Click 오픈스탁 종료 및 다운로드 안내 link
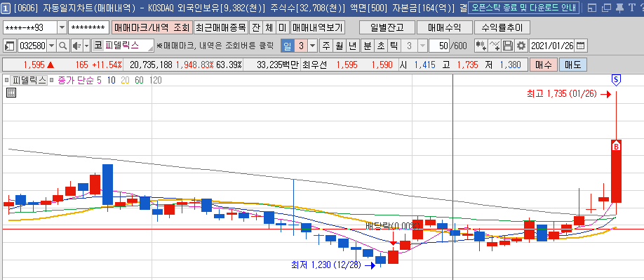The width and height of the screenshot is (644, 280). pos(523,8)
